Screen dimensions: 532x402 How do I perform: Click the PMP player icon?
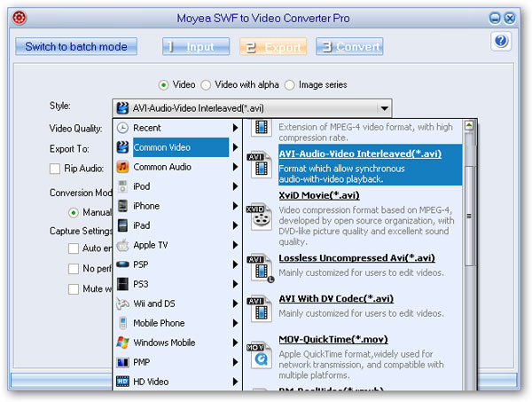(122, 362)
